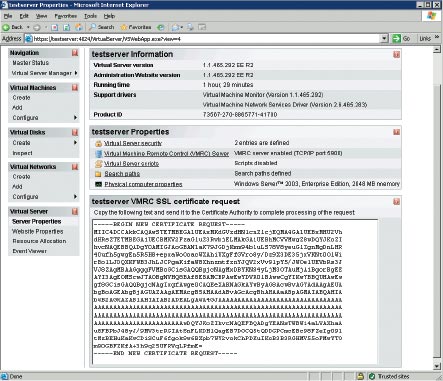Image resolution: width=443 pixels, height=381 pixels.
Task: Click the Refresh page toolbar icon
Action: click(x=67, y=27)
